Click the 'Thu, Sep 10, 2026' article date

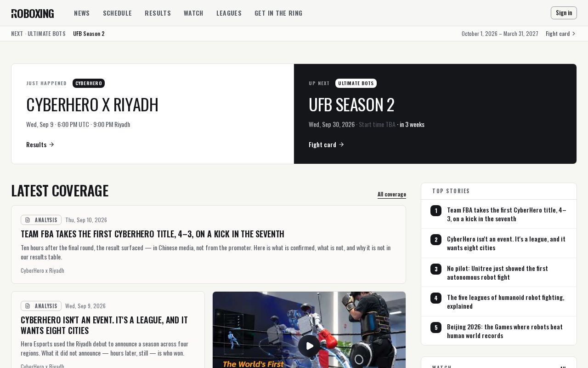[x=86, y=220]
